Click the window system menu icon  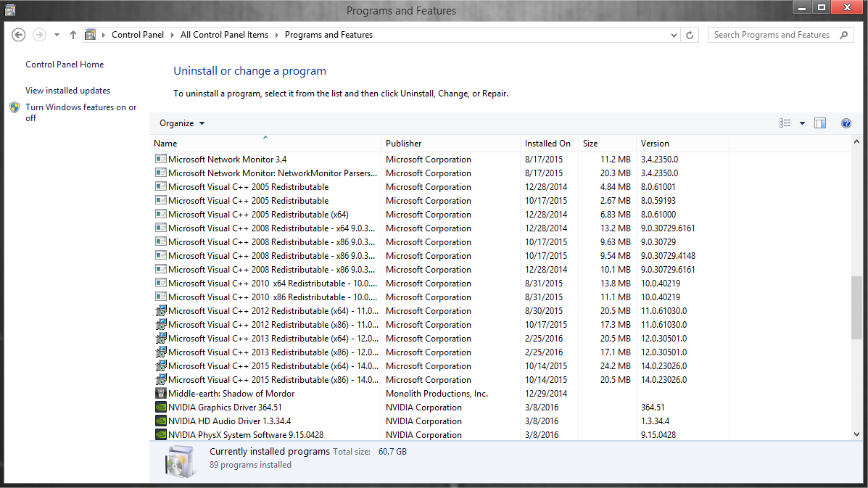pyautogui.click(x=10, y=10)
